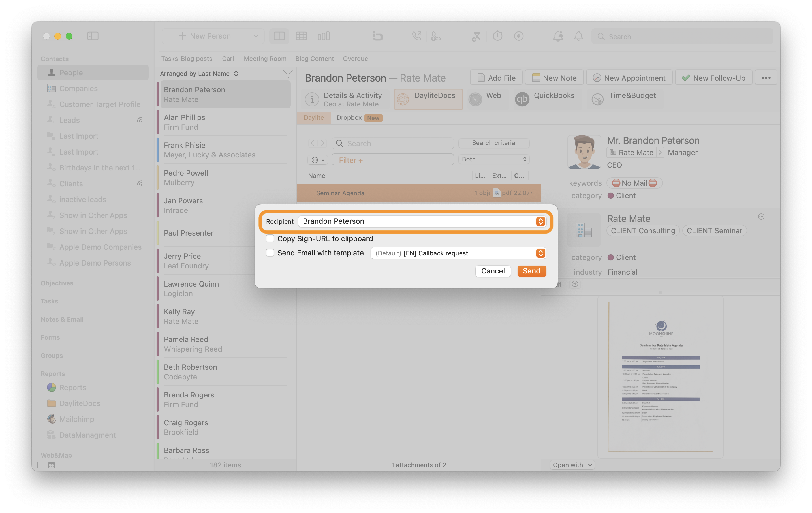Click the chevron next to Rate Mate
This screenshot has width=812, height=513.
click(660, 152)
